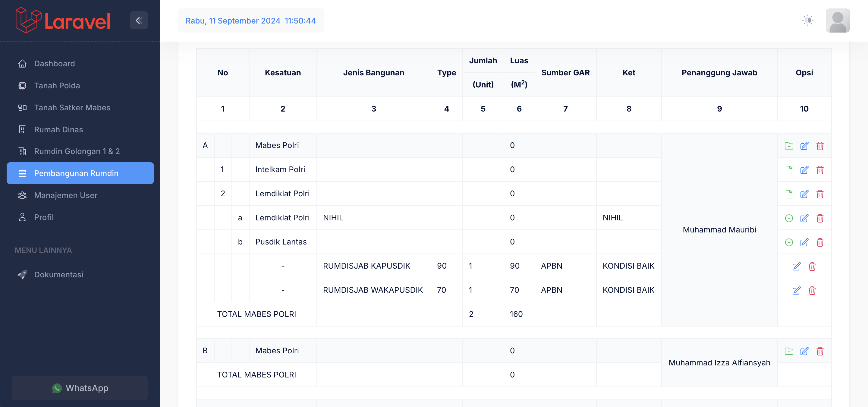
Task: Add file under Lemdiklat Polri row 2
Action: pyautogui.click(x=788, y=194)
